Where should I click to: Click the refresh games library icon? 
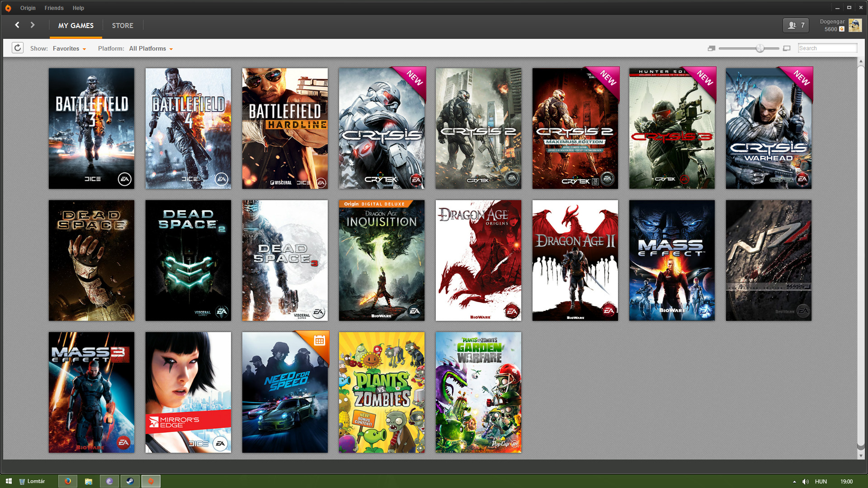pos(18,48)
